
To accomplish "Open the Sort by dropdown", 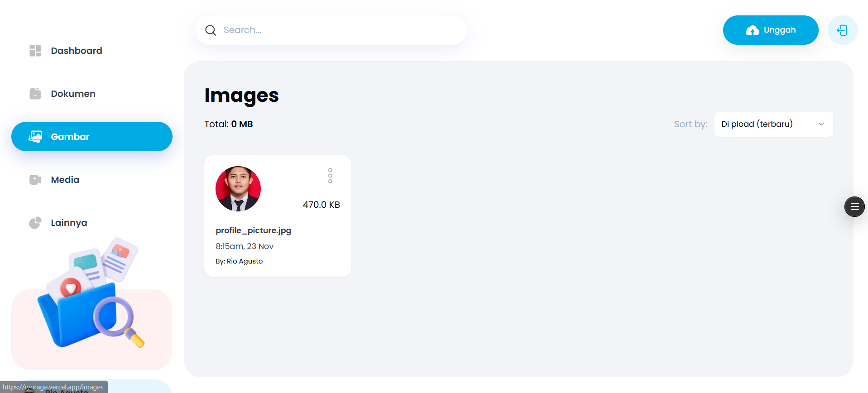I will [773, 124].
